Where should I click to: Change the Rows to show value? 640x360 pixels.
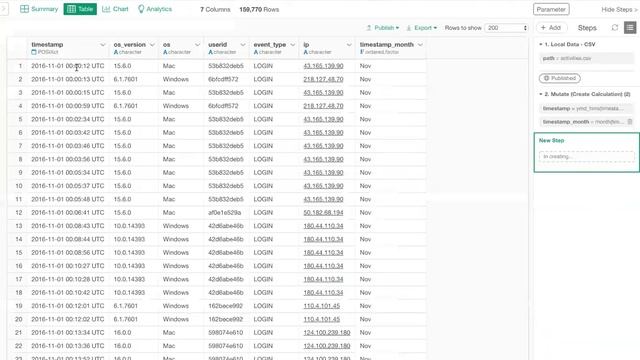click(x=507, y=28)
